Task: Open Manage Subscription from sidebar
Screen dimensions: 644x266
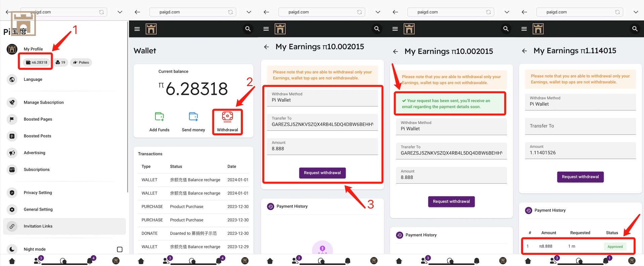Action: click(x=43, y=102)
